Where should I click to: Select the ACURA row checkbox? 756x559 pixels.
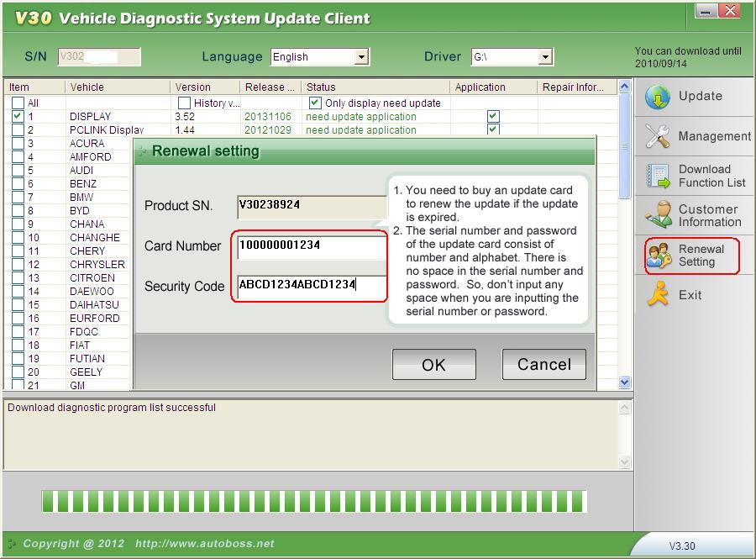[18, 143]
